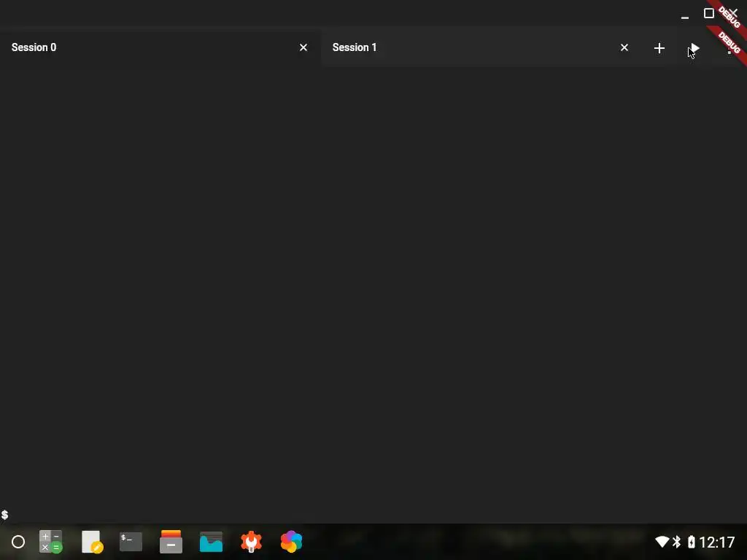Close the Session 1 tab

624,47
